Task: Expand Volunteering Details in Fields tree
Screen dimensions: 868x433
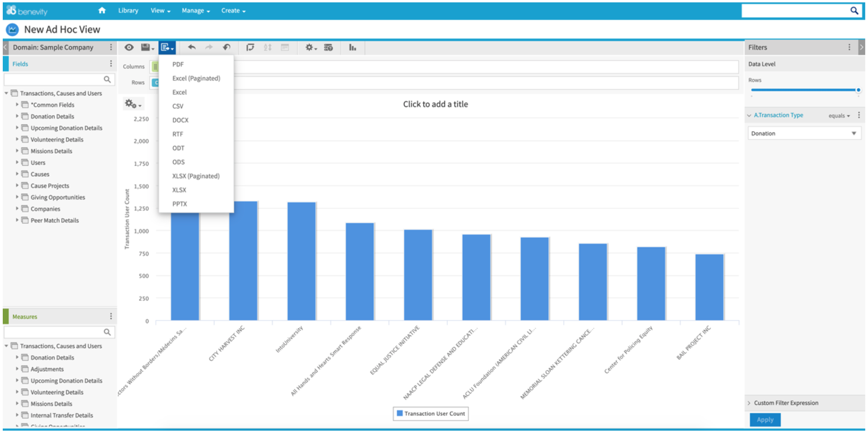Action: tap(17, 139)
